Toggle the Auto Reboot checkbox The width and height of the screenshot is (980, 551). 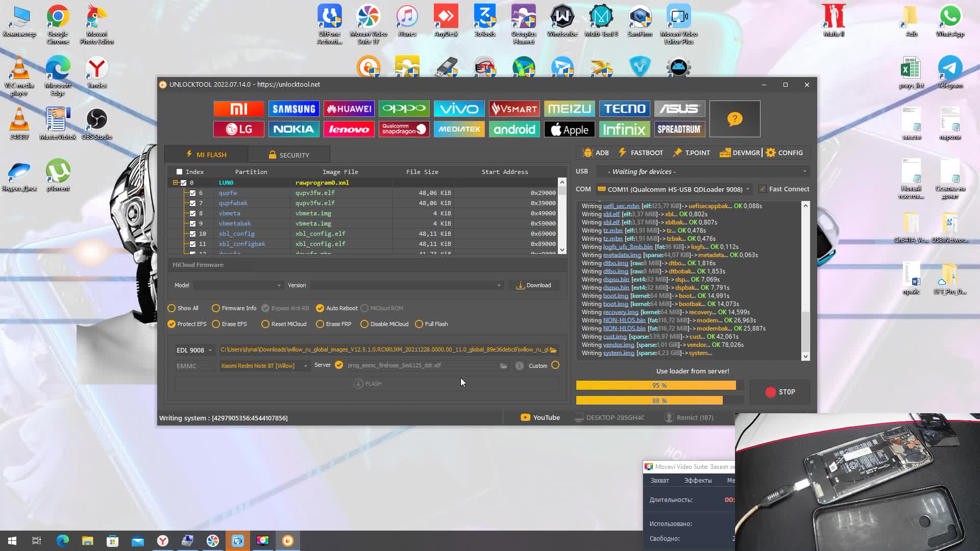pos(321,308)
